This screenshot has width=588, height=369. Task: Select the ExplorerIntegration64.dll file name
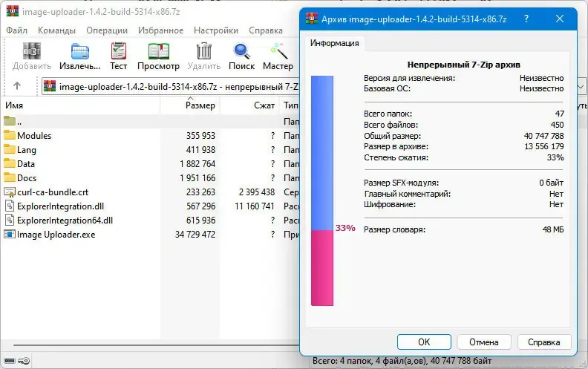click(x=65, y=220)
